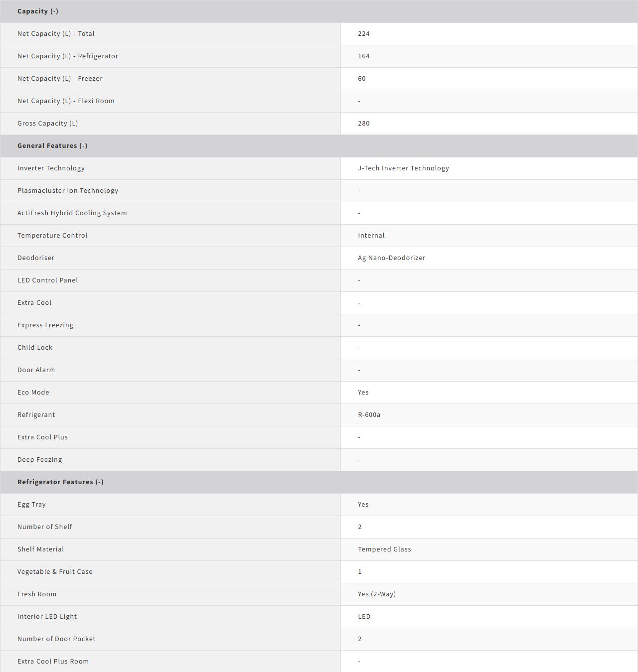
Task: Select the R-600a refrigerant value
Action: (x=369, y=415)
